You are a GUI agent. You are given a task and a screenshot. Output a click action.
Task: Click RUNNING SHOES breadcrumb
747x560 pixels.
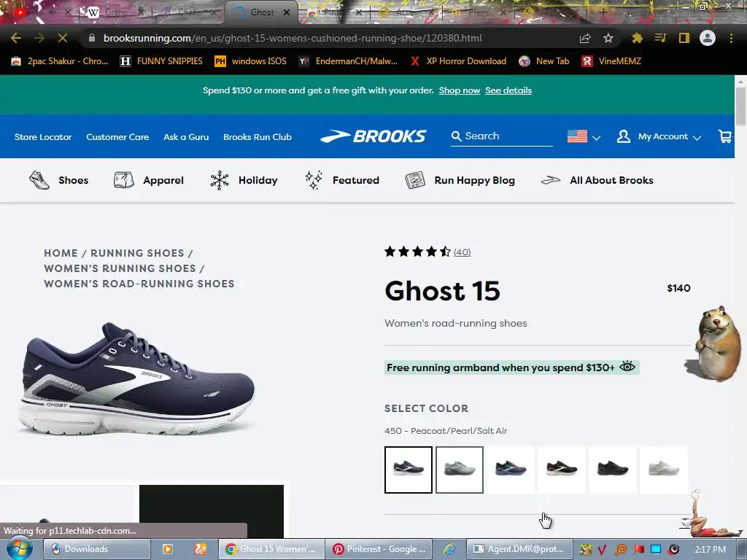click(137, 253)
